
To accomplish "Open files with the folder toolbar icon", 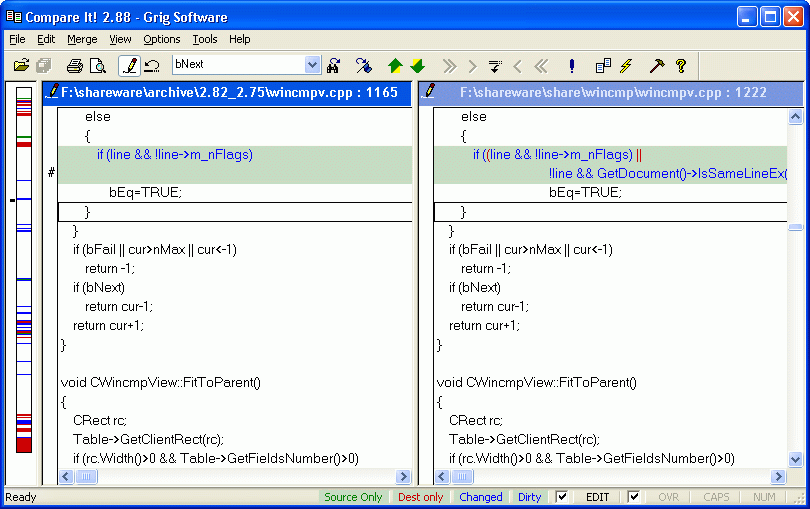I will 21,66.
